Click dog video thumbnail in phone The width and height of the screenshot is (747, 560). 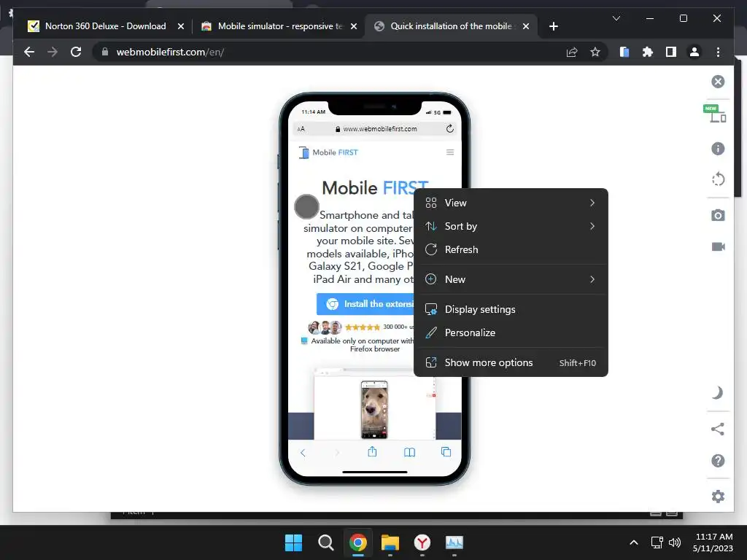pos(374,410)
